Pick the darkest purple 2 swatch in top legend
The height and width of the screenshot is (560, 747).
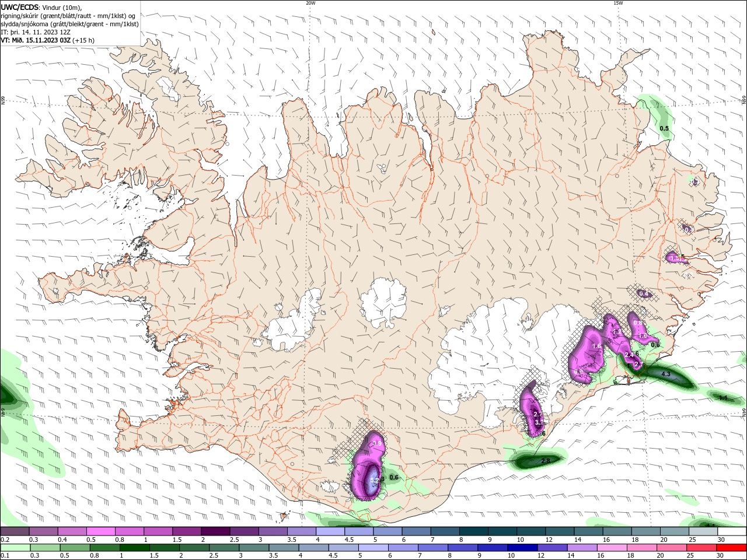(215, 531)
